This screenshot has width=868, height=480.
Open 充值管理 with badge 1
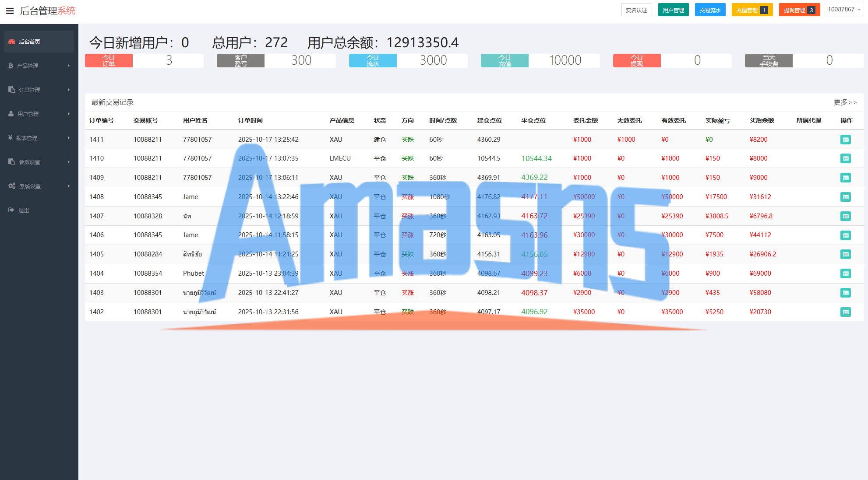point(752,10)
